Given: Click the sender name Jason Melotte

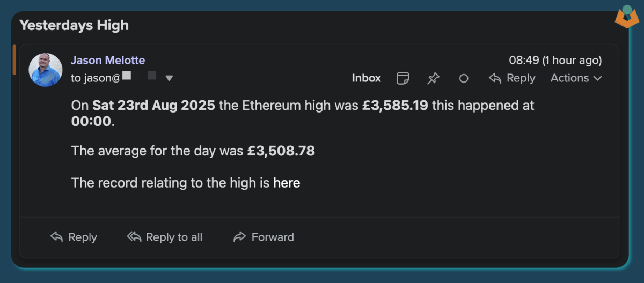Looking at the screenshot, I should pyautogui.click(x=108, y=60).
